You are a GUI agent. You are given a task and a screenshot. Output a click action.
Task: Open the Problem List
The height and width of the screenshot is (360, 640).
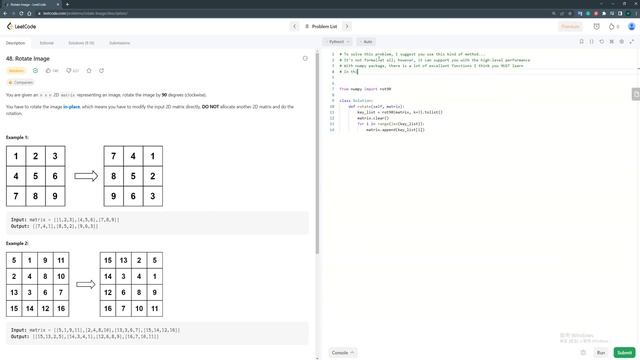point(321,27)
